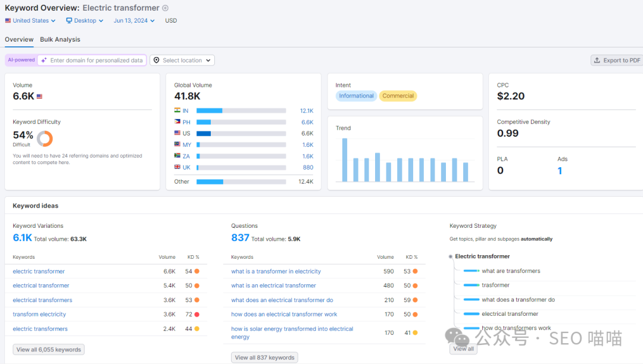Click the tallest first bar in Trend chart
Viewport: 643px width, 364px height.
(345, 160)
